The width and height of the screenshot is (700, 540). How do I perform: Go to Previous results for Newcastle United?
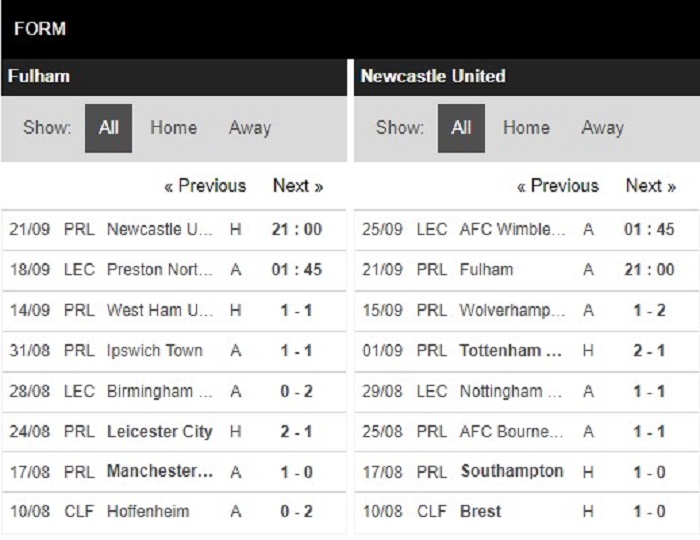click(558, 186)
